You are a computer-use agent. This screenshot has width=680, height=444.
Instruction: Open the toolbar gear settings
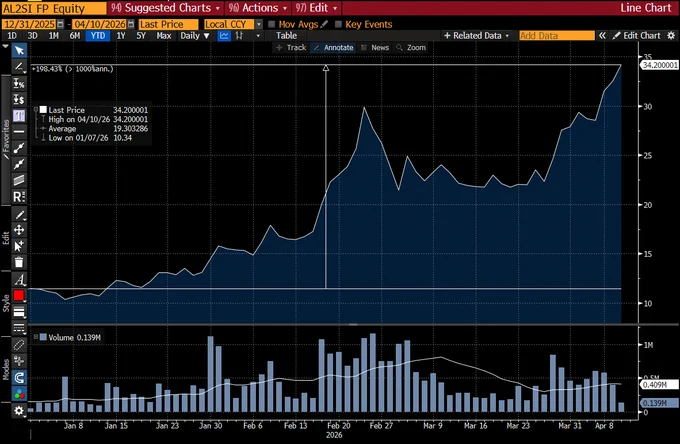[19, 410]
